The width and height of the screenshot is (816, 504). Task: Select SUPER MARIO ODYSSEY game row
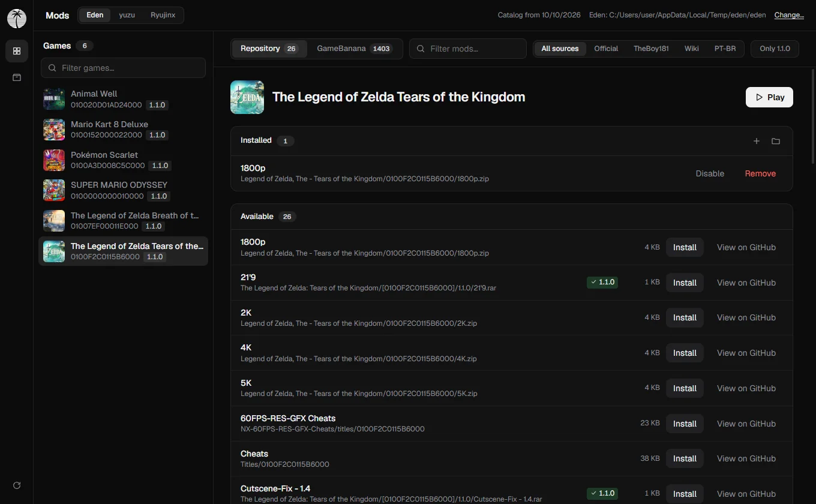pos(123,190)
